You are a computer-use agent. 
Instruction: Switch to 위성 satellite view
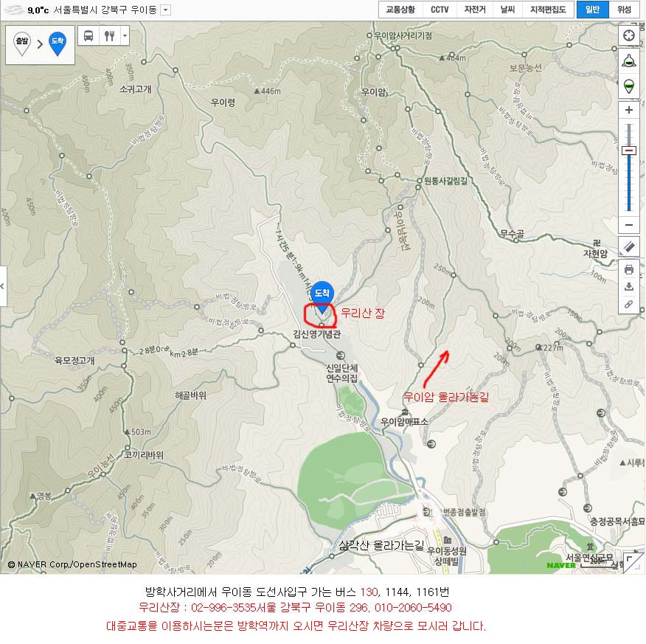click(x=624, y=10)
